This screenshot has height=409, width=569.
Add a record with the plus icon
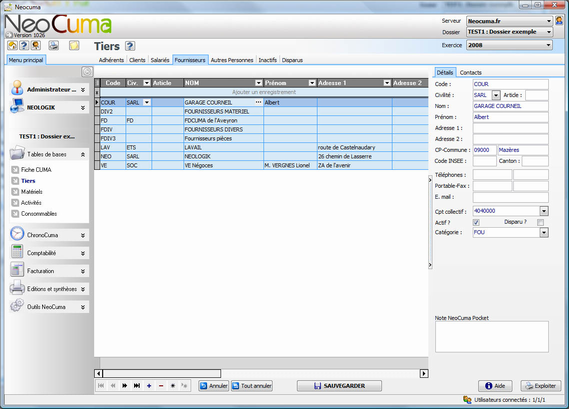(149, 385)
